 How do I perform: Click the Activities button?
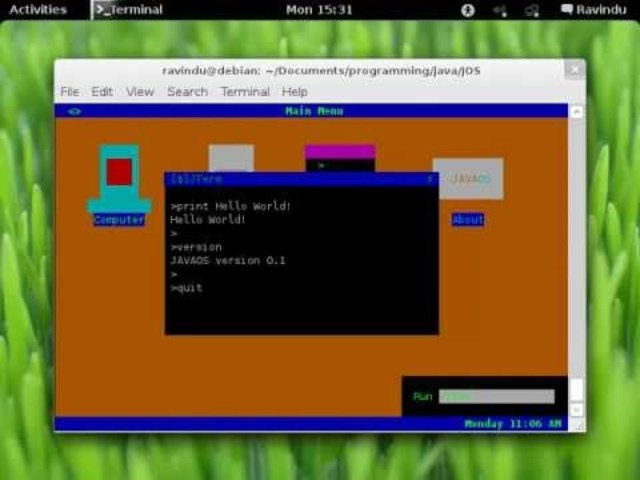pyautogui.click(x=38, y=9)
